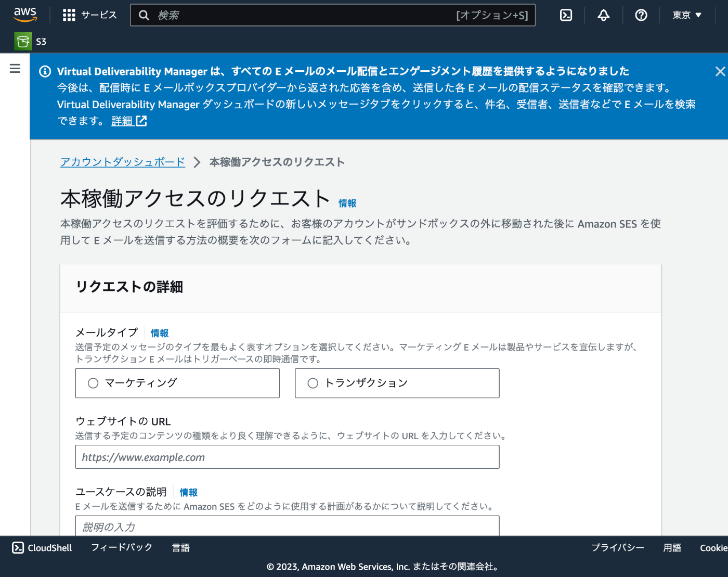Click the CloudShell icon in the footer

click(x=18, y=547)
